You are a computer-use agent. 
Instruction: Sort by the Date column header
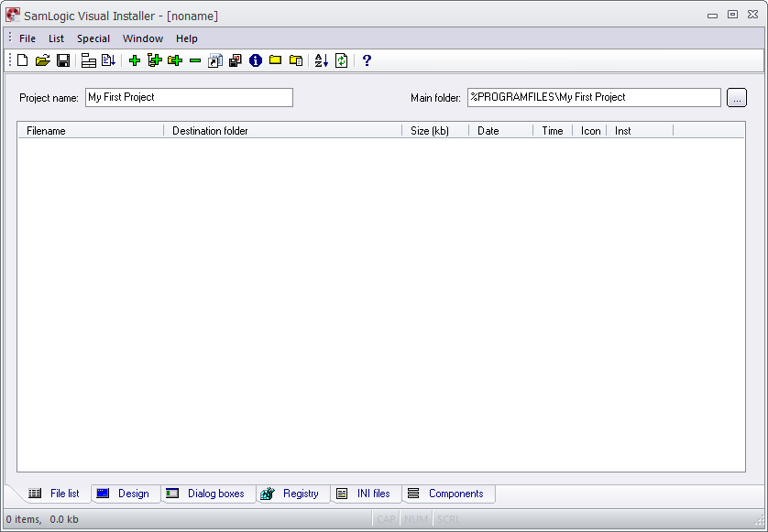coord(501,131)
